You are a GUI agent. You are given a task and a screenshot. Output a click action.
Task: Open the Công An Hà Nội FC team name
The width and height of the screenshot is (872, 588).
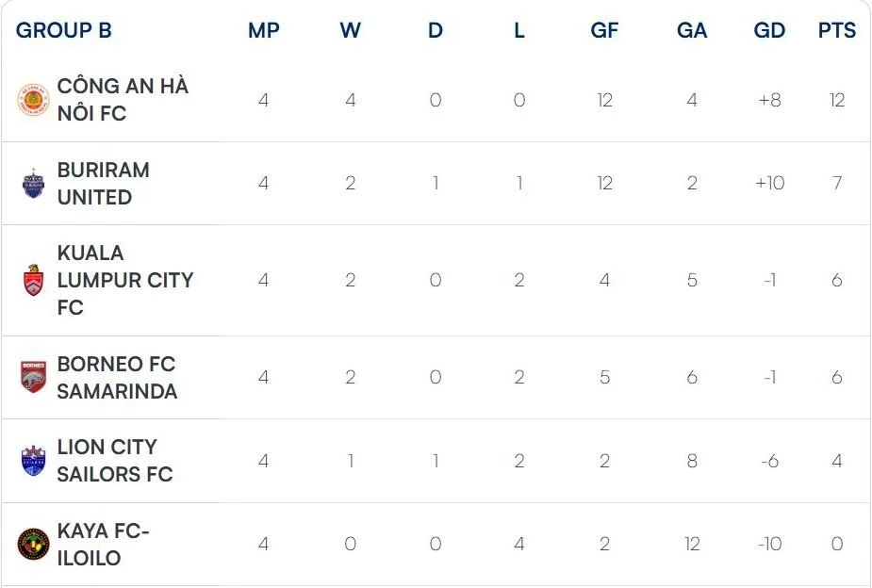(x=123, y=100)
